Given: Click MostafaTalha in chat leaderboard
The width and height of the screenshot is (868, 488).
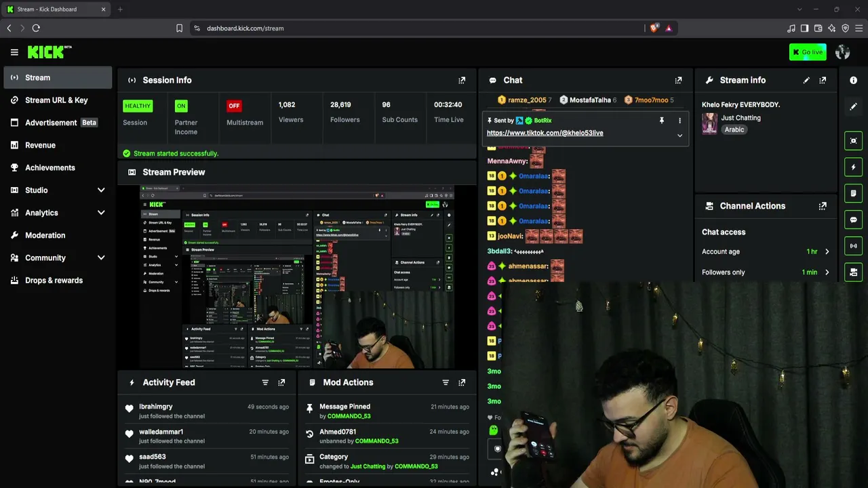Looking at the screenshot, I should pos(590,100).
